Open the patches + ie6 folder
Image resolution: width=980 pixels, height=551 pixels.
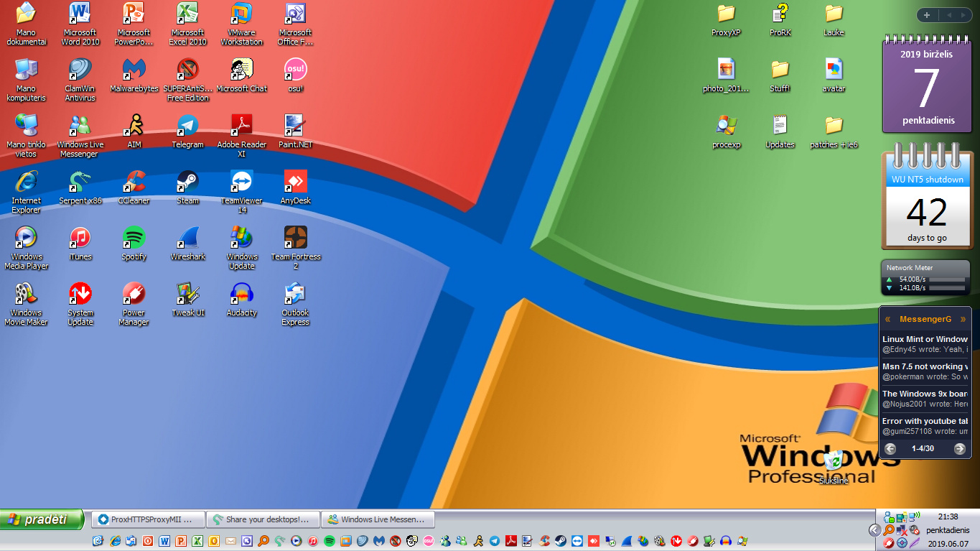[834, 132]
